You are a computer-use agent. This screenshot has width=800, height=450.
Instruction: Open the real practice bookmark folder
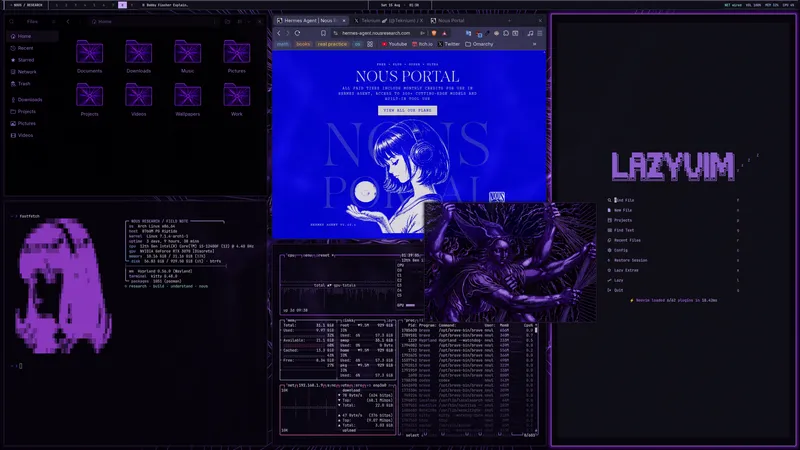[332, 44]
